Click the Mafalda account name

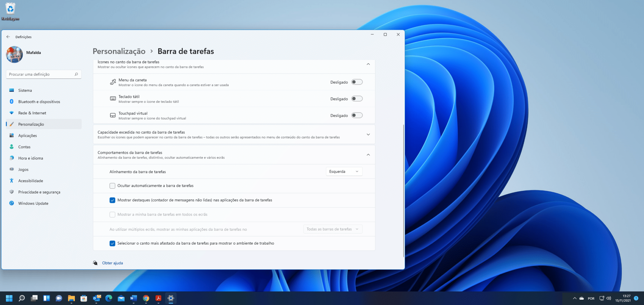(x=34, y=53)
